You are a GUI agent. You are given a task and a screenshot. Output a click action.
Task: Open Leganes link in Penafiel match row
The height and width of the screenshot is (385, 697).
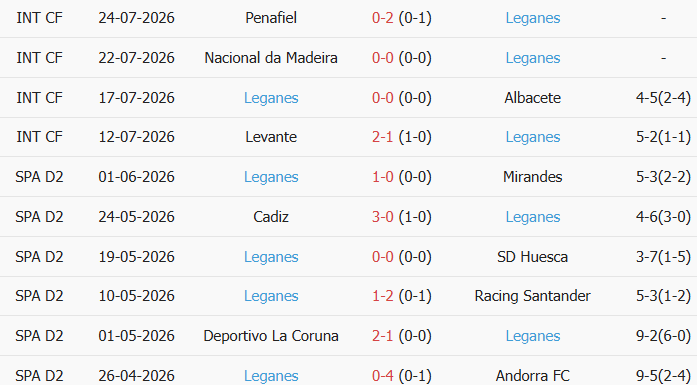(533, 18)
